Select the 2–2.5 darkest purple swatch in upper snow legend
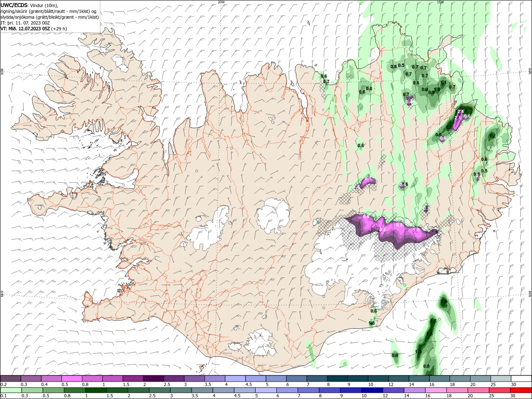This screenshot has width=532, height=399. pos(153,379)
